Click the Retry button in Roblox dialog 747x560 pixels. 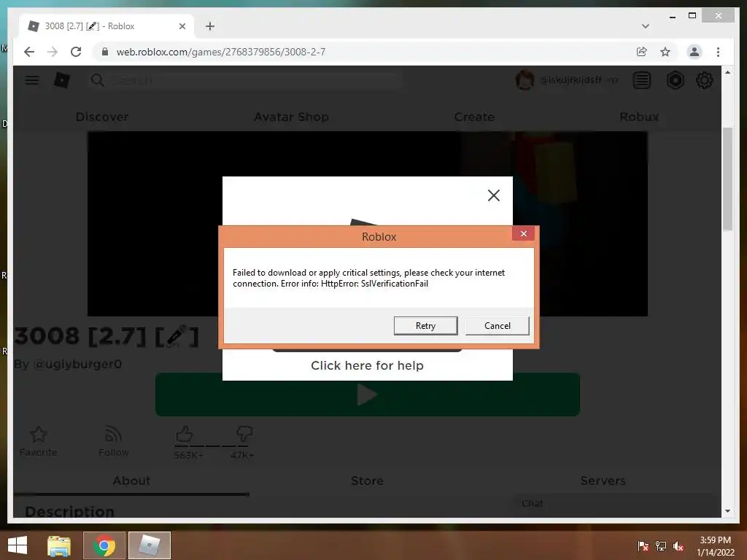(x=425, y=326)
